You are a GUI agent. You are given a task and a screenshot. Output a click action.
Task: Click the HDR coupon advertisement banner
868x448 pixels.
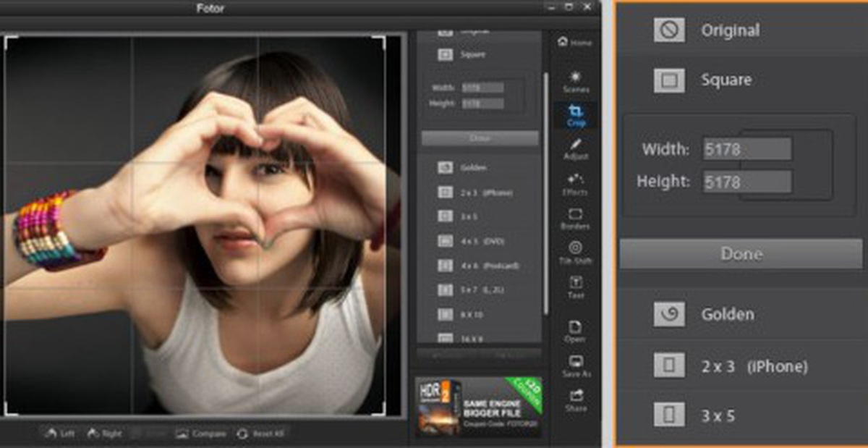pyautogui.click(x=479, y=407)
